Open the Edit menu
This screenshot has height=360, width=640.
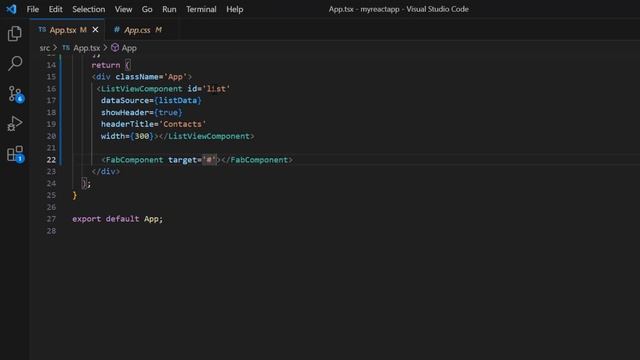tap(56, 9)
